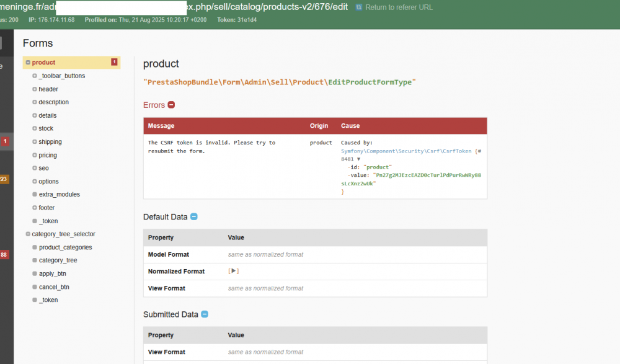The height and width of the screenshot is (364, 620).
Task: Select the shipping form item
Action: [x=50, y=142]
